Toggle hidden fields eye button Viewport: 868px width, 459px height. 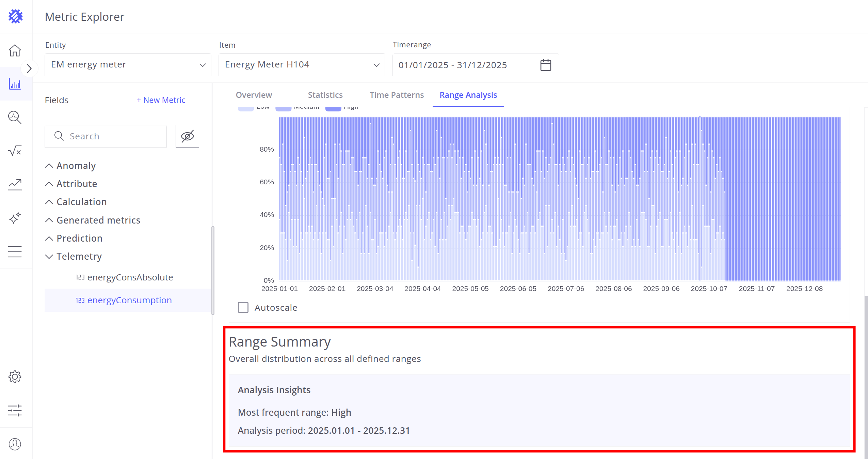click(x=187, y=136)
